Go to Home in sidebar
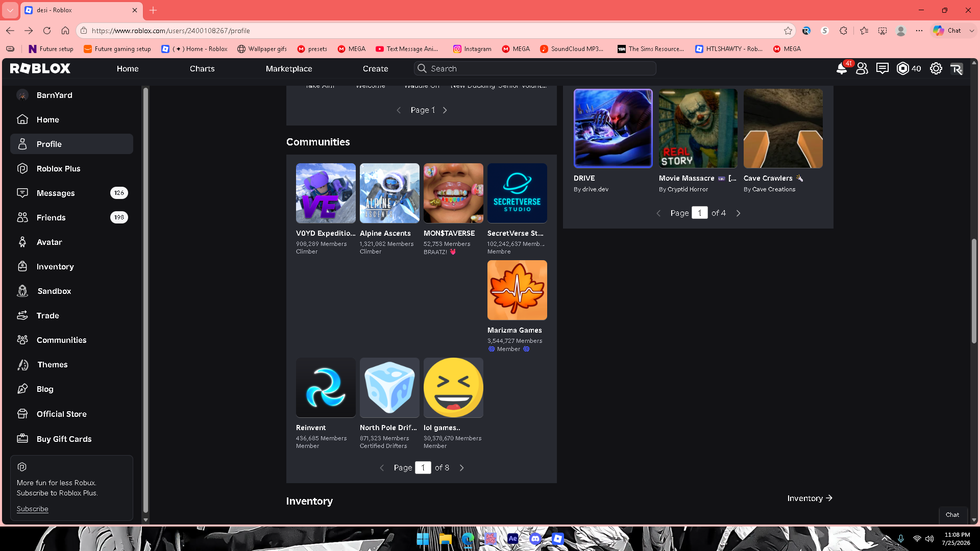 point(71,119)
